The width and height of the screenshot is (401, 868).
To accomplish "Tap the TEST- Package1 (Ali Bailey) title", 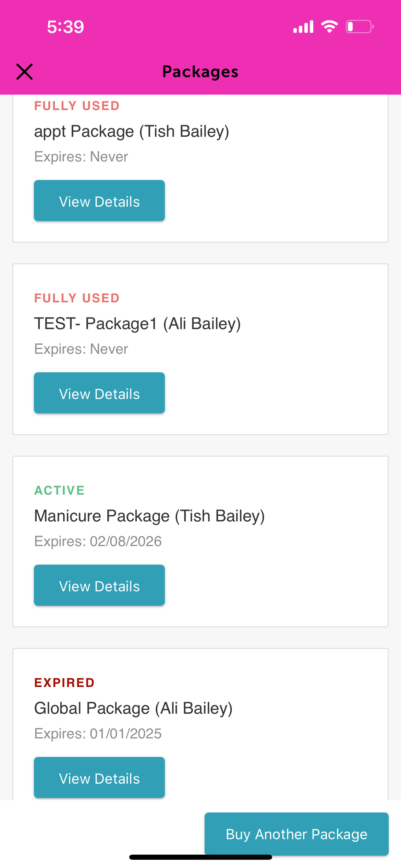I will pos(137,324).
